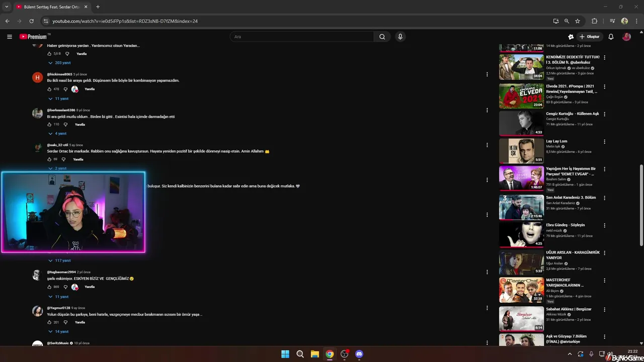Reply to @Yagmur0128 with Yanıtla
The image size is (644, 362).
coord(80,322)
